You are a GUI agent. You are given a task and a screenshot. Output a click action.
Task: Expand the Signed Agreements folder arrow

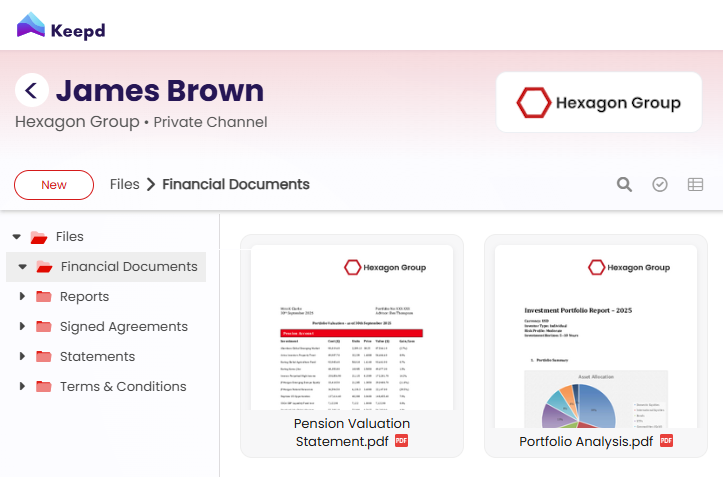pos(22,326)
